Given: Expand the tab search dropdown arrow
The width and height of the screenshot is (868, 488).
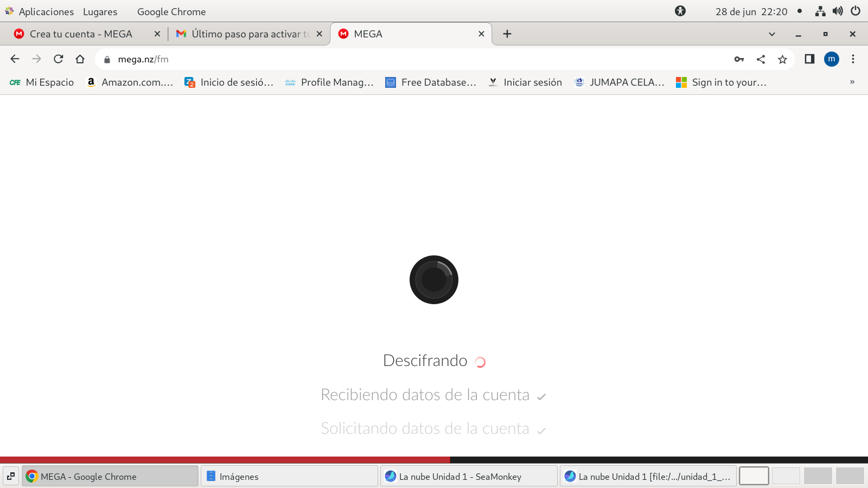Looking at the screenshot, I should coord(771,34).
